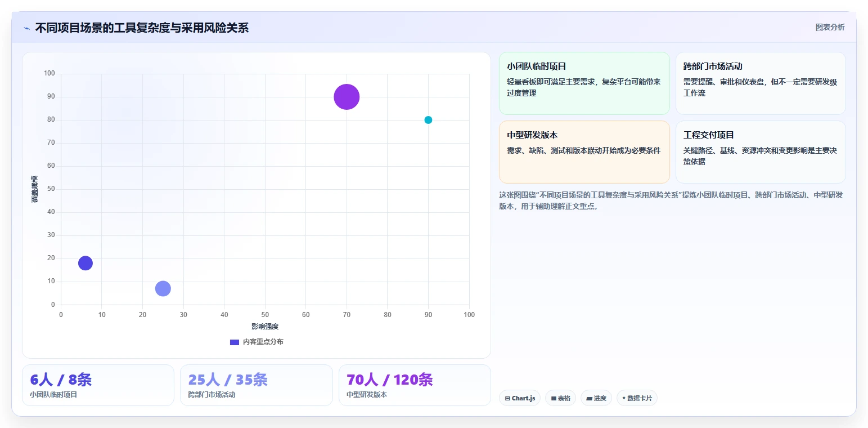Screen dimensions: 868x428
Task: Click the Chart.js chip icon
Action: (508, 399)
